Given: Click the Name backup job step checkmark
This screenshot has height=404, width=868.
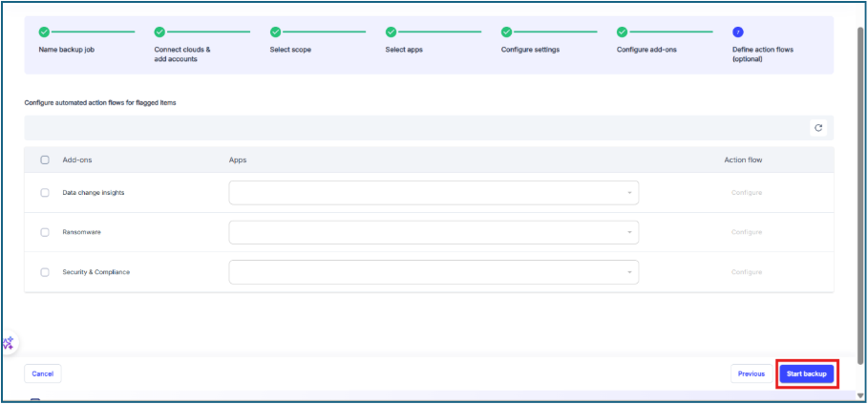Looking at the screenshot, I should click(x=44, y=32).
